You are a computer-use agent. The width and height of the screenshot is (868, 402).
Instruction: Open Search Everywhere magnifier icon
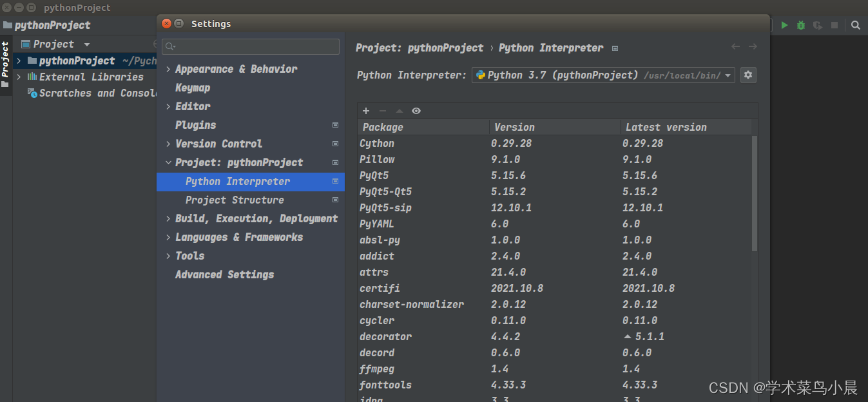[856, 25]
